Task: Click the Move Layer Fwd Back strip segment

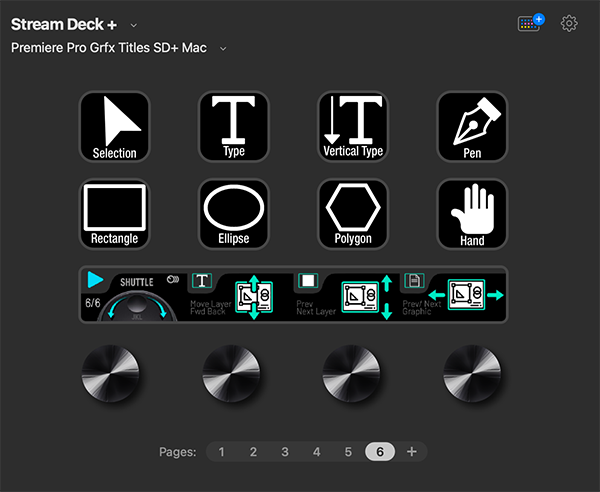Action: pyautogui.click(x=240, y=295)
